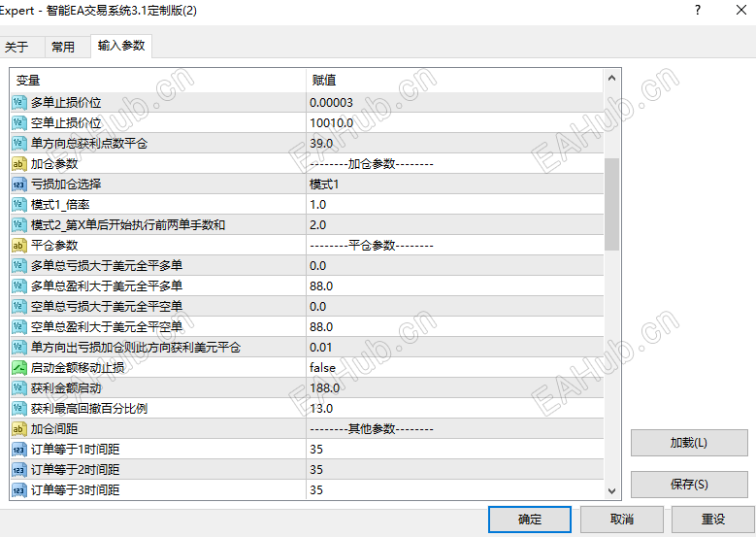
Task: Click the vertical scrollbar thumb
Action: coord(611,204)
